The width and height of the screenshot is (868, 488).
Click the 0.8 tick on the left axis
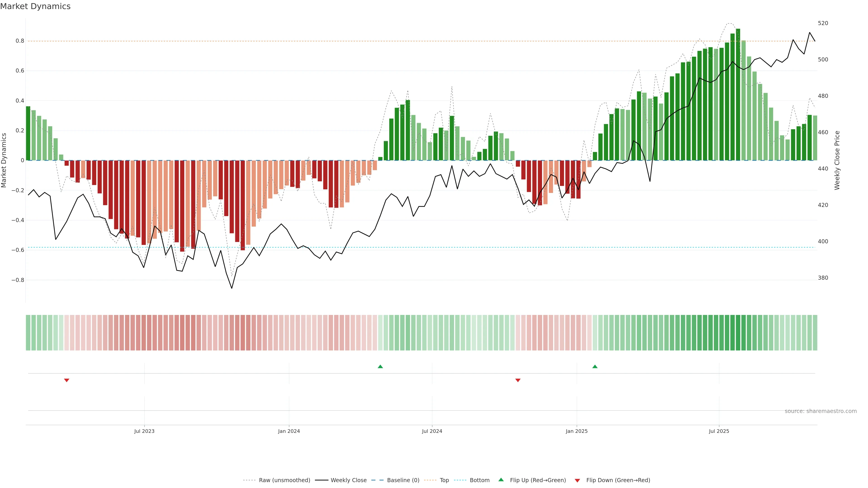point(20,41)
